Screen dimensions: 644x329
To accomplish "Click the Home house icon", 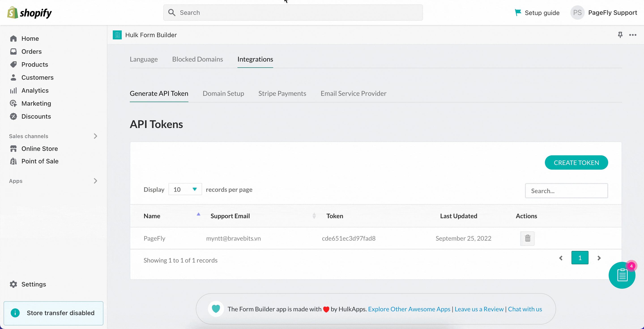I will pos(13,38).
